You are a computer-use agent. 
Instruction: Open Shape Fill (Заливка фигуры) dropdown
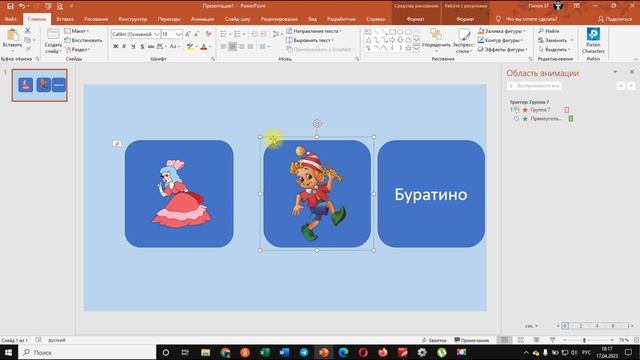(x=502, y=31)
